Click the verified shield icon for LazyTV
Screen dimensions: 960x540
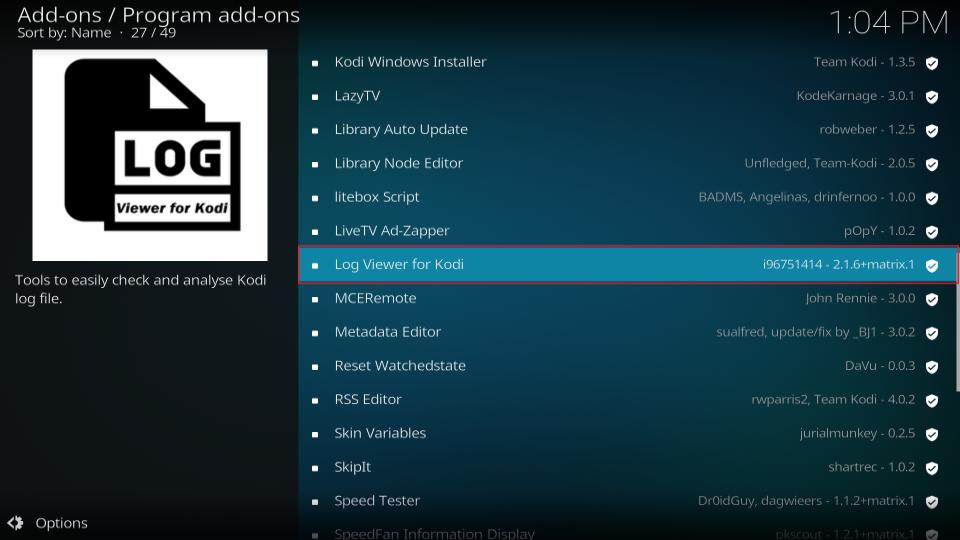coord(932,97)
